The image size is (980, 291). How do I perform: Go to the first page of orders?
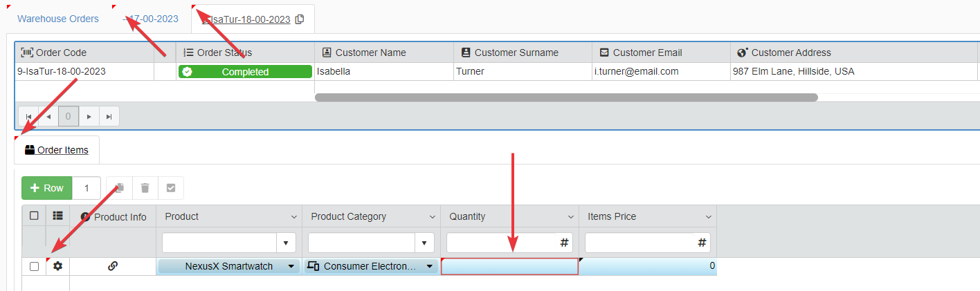28,117
